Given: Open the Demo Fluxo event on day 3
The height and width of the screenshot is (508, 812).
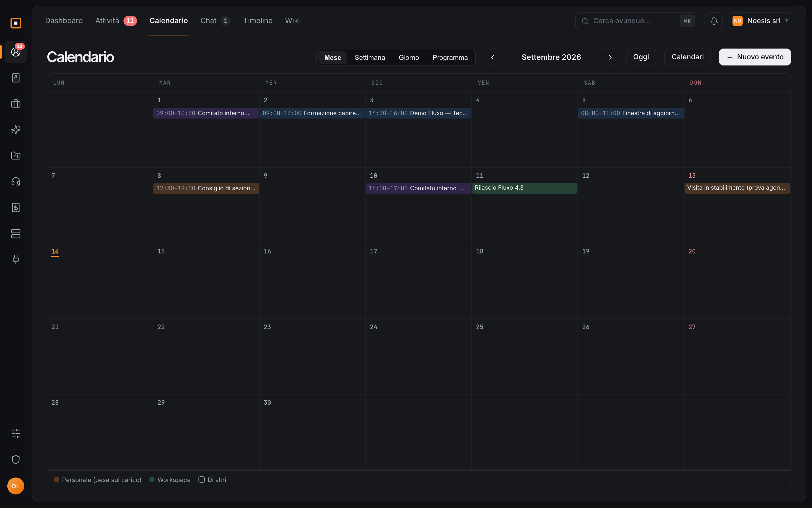Looking at the screenshot, I should point(418,113).
